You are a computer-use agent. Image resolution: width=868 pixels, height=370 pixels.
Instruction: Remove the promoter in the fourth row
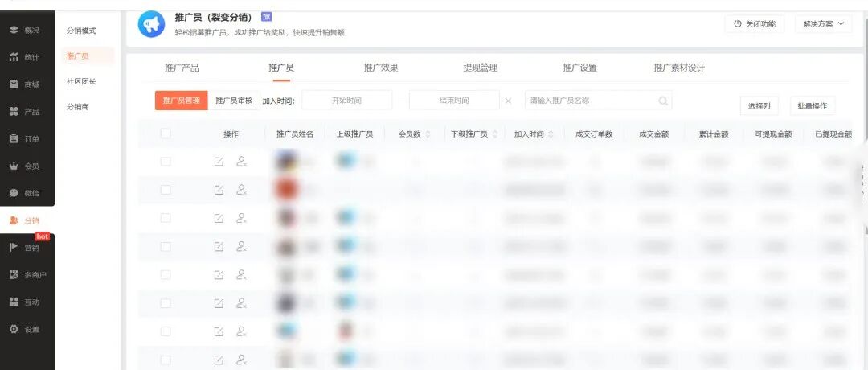241,246
